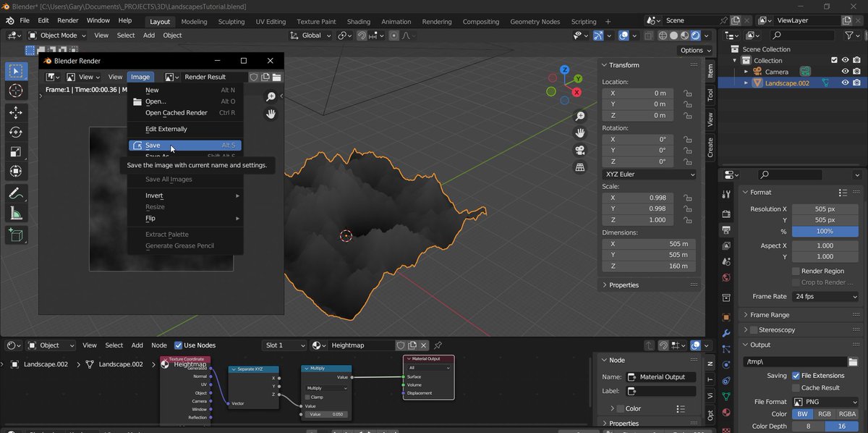868x433 pixels.
Task: Enable the snapping magnet icon
Action: (362, 35)
